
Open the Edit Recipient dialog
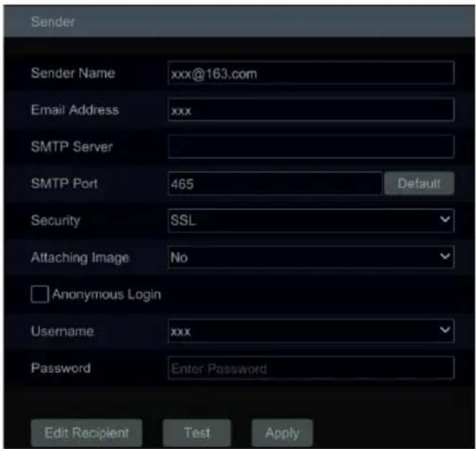pyautogui.click(x=87, y=432)
